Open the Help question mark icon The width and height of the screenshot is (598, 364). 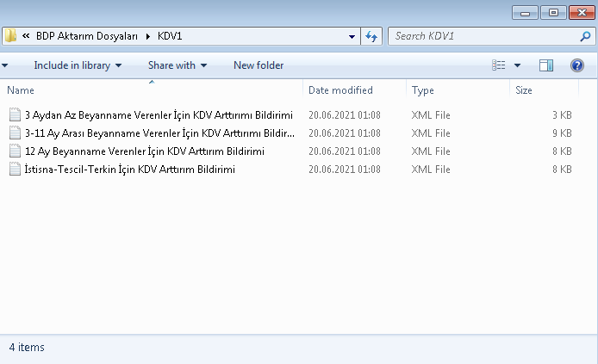coord(577,65)
